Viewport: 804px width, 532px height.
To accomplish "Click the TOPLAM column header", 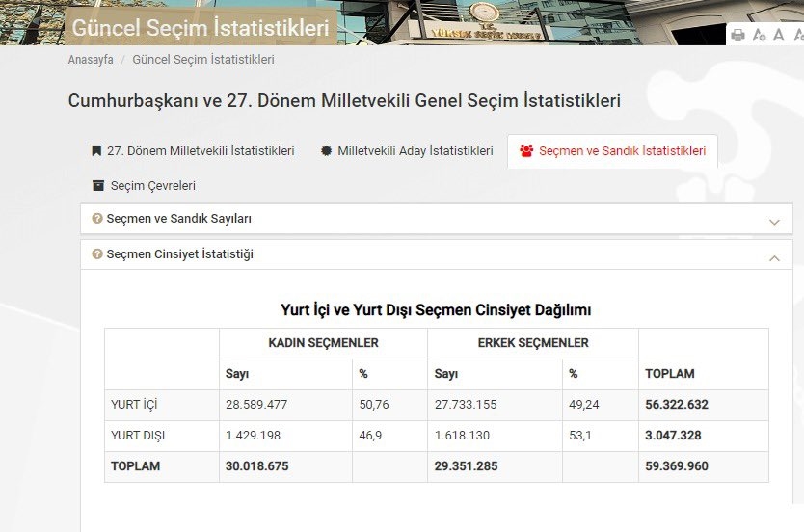I will coord(670,374).
